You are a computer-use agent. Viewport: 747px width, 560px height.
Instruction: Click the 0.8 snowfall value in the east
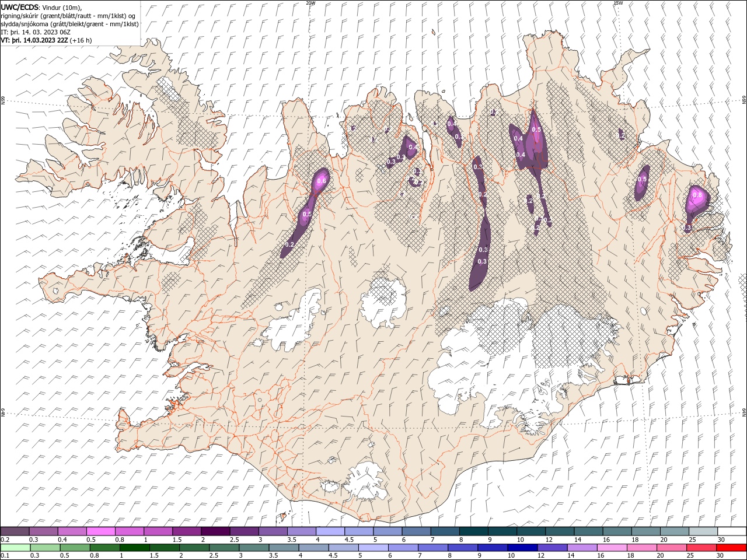coord(697,195)
